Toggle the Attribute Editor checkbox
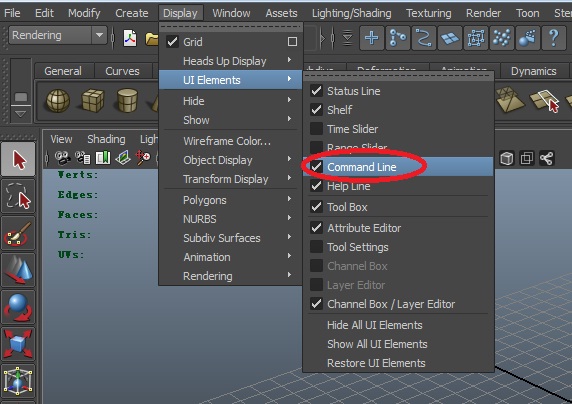This screenshot has width=572, height=404. [316, 228]
